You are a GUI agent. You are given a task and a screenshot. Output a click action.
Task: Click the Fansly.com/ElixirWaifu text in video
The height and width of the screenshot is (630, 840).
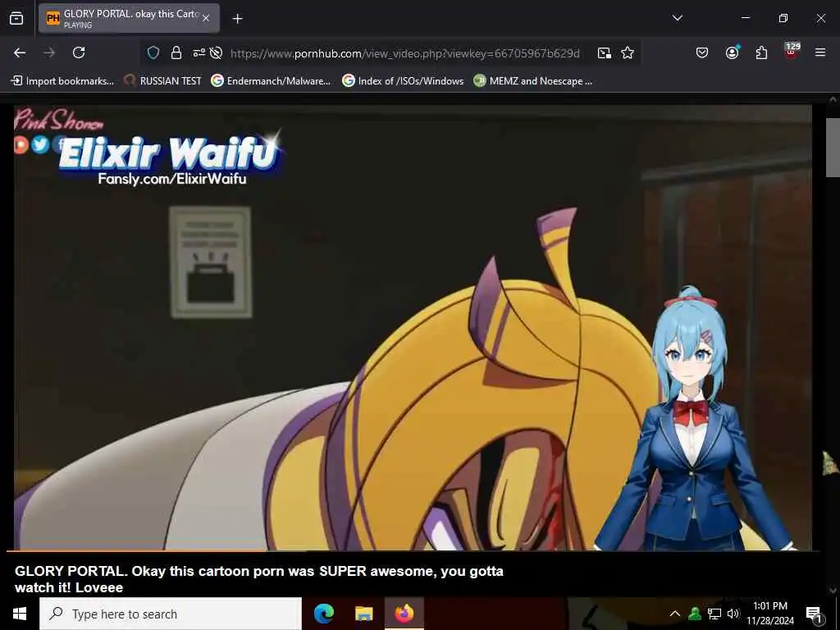point(172,179)
